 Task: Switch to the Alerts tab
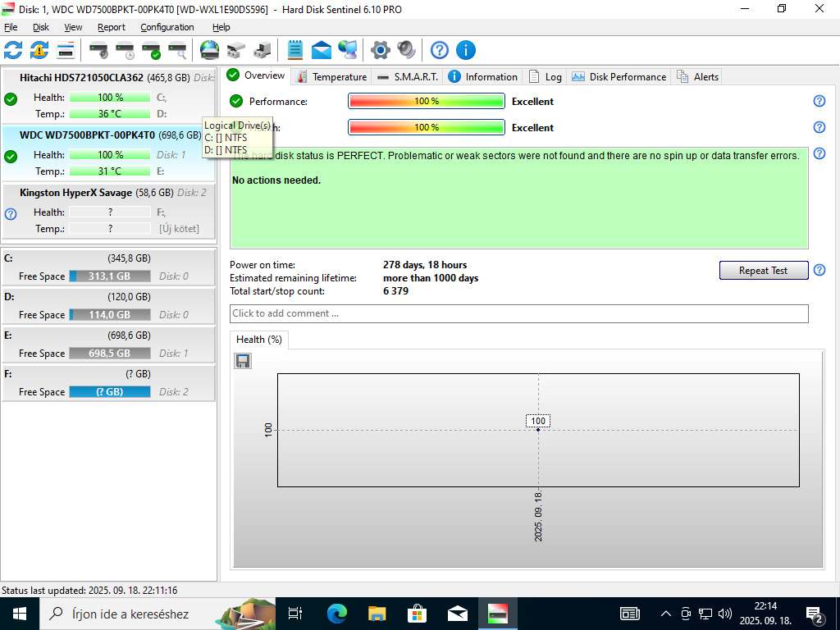[x=697, y=77]
